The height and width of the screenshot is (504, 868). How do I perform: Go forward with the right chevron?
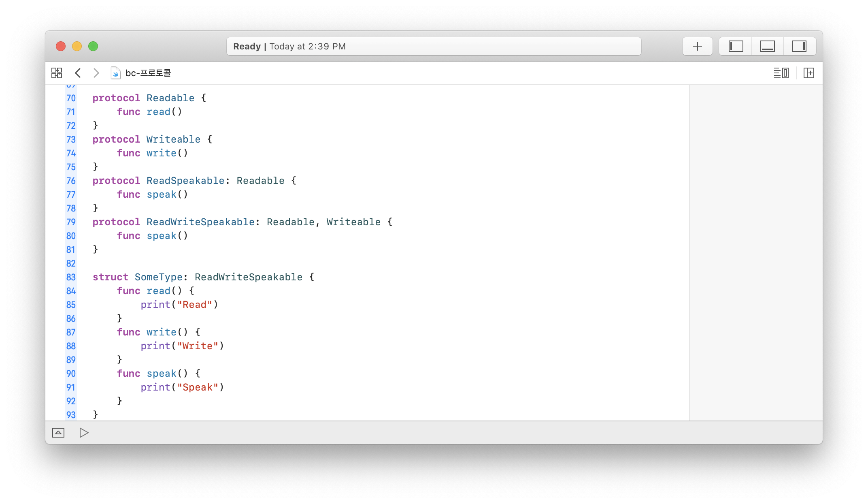point(96,73)
